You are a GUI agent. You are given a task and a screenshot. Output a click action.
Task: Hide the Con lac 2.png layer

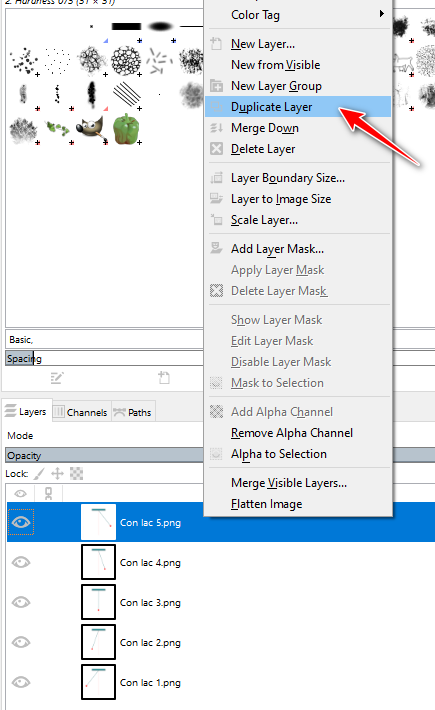click(21, 642)
